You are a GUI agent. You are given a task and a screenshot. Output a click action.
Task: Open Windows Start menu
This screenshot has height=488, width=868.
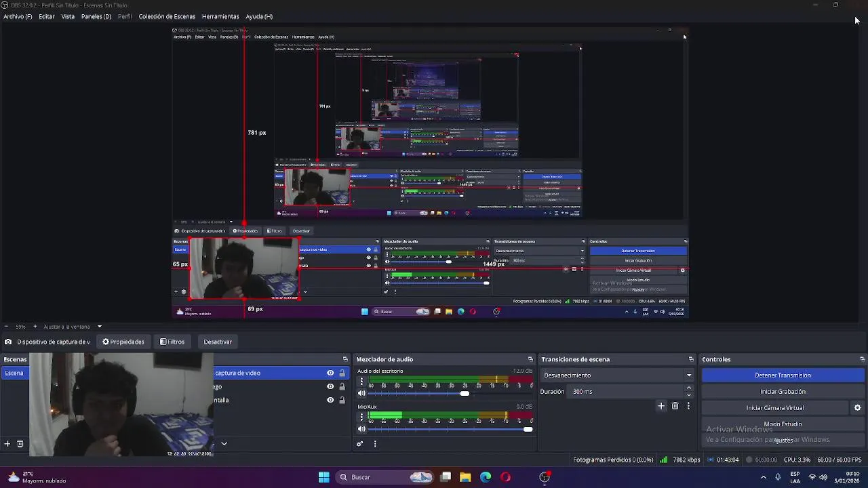tap(324, 477)
